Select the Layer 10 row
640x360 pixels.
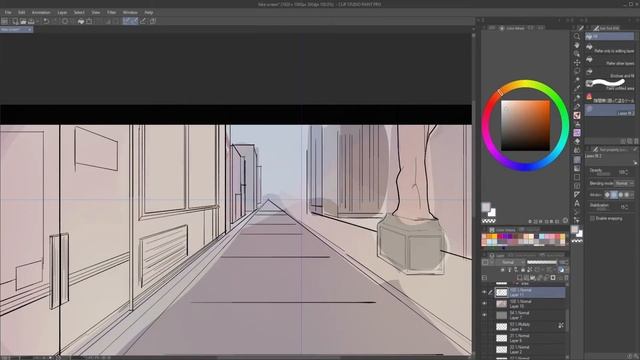[x=530, y=304]
